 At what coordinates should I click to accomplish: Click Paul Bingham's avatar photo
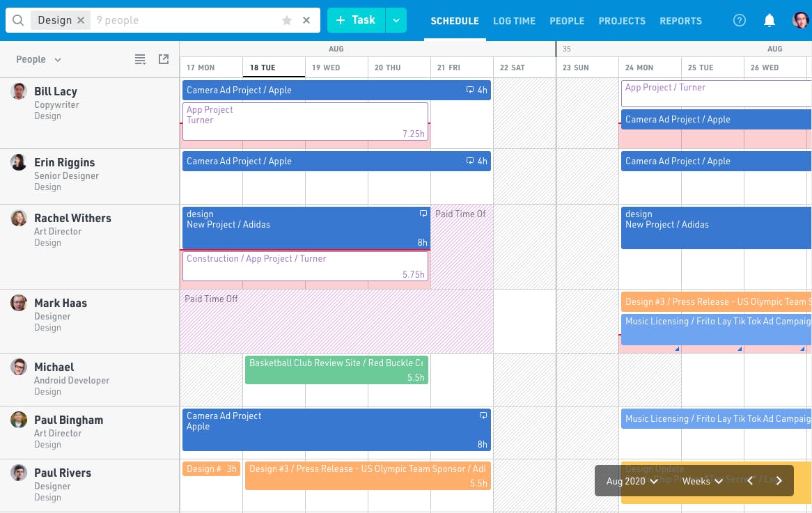point(19,420)
